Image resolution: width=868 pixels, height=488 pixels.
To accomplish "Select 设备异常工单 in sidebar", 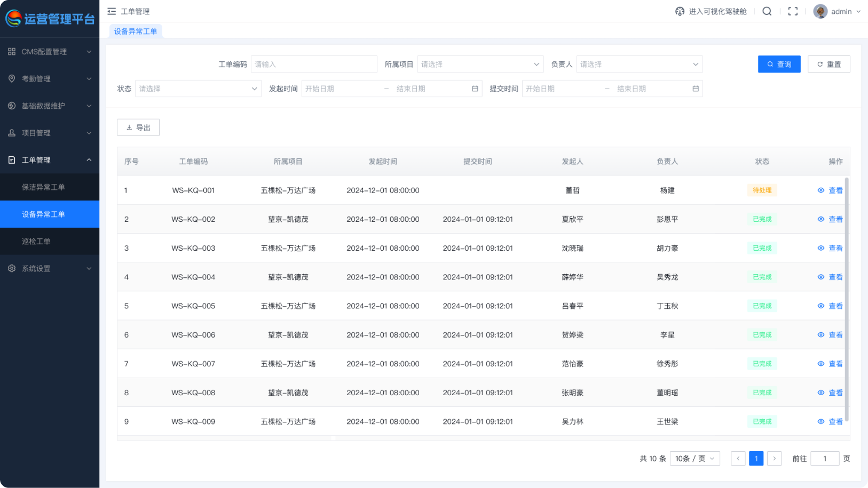I will point(50,214).
